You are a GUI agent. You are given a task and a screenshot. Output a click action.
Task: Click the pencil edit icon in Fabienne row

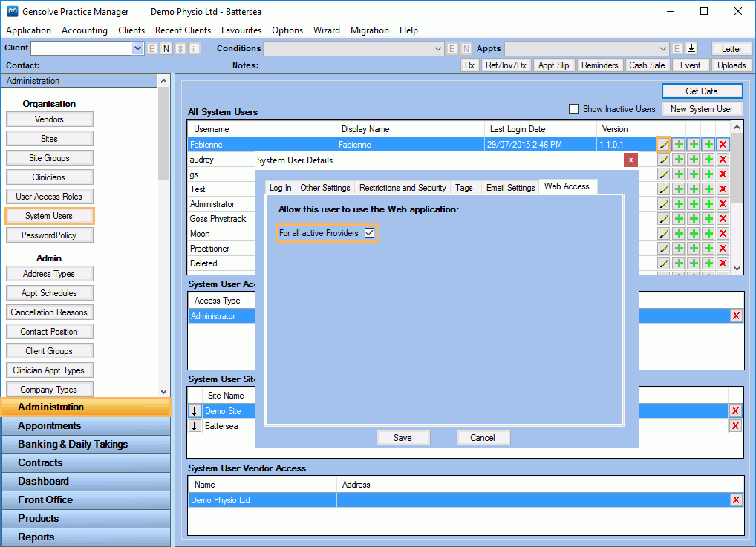coord(663,145)
